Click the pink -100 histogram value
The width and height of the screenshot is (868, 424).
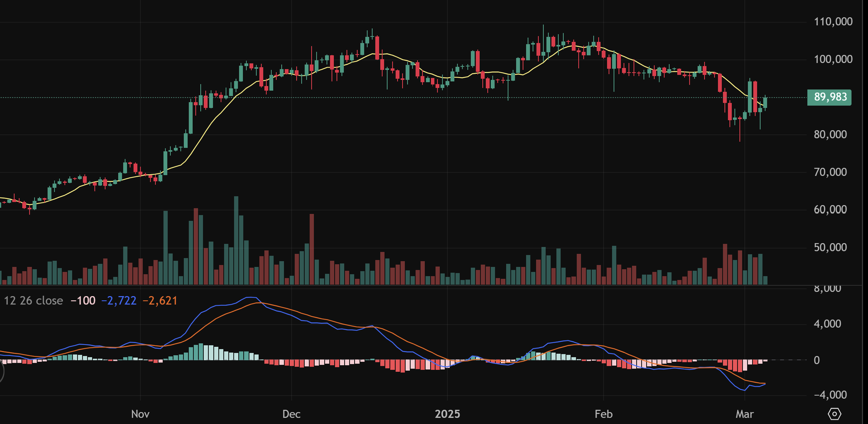pyautogui.click(x=83, y=301)
